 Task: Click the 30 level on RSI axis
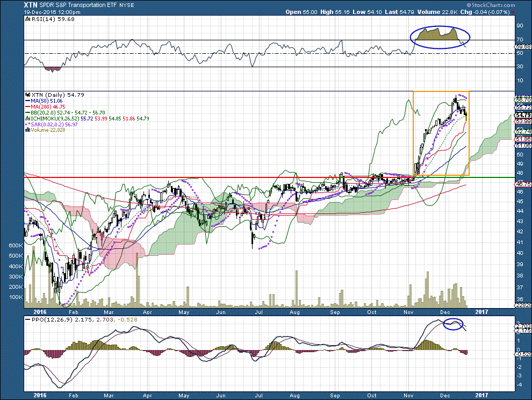click(x=520, y=67)
